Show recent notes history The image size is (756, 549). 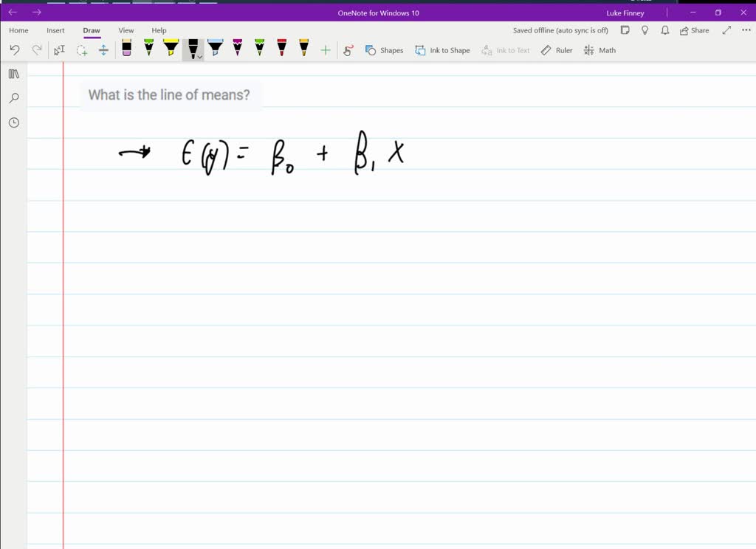(14, 122)
